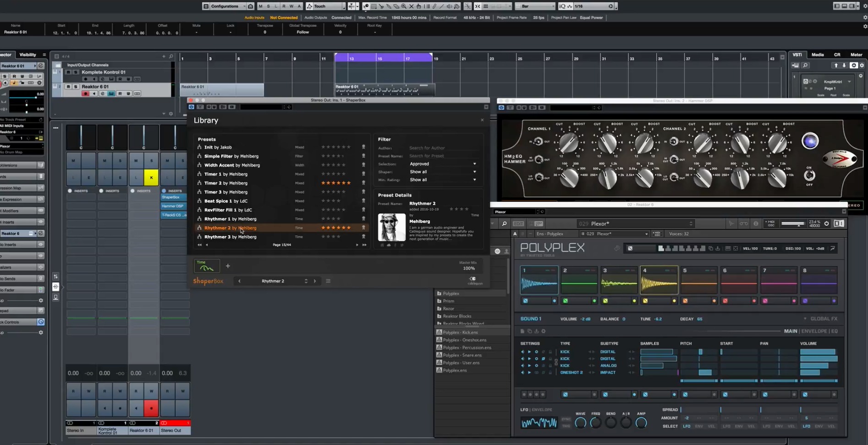Go to the next preset page in Library
868x445 pixels.
point(357,245)
